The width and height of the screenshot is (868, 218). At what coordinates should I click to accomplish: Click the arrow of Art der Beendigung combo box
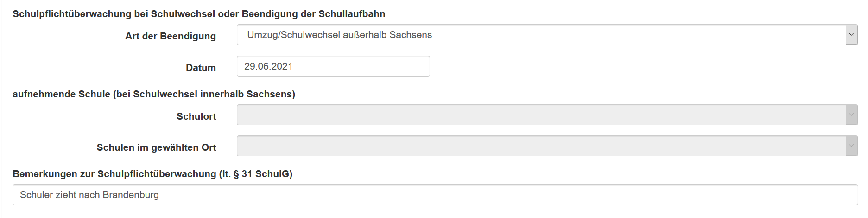851,35
